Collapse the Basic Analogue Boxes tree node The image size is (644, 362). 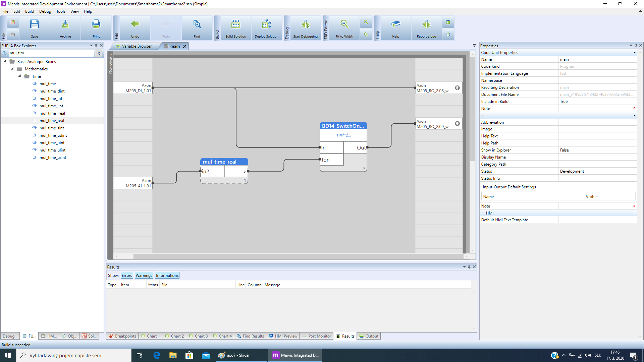[x=5, y=61]
